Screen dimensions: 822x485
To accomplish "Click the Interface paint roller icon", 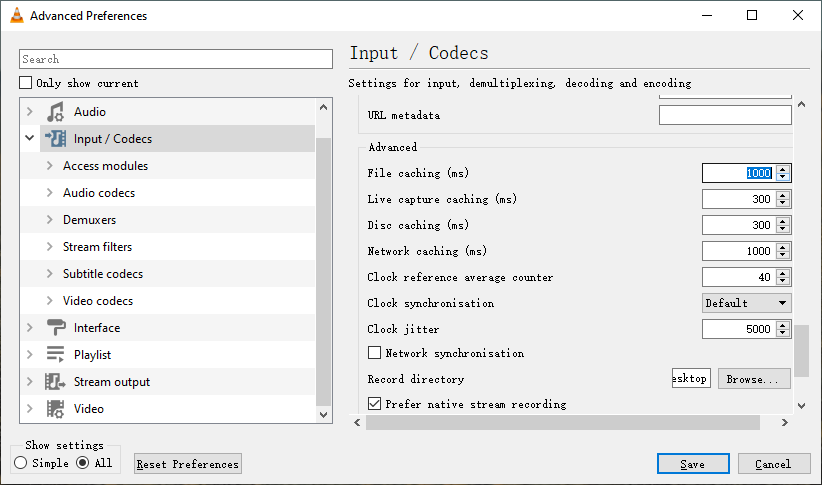I will pyautogui.click(x=56, y=328).
